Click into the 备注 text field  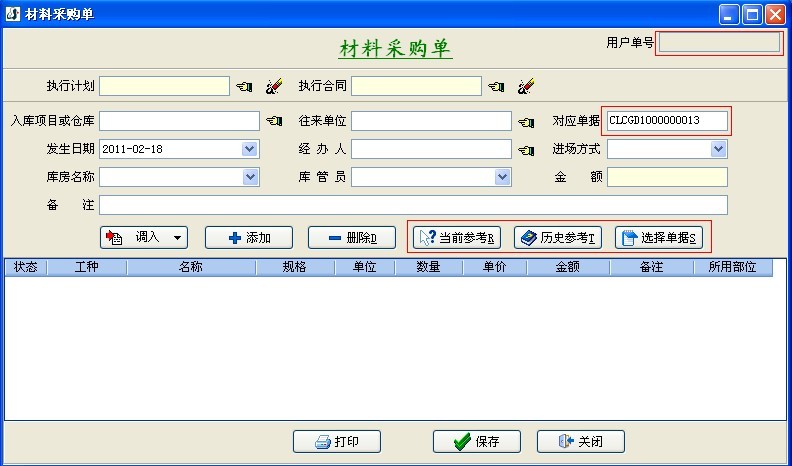tap(413, 205)
